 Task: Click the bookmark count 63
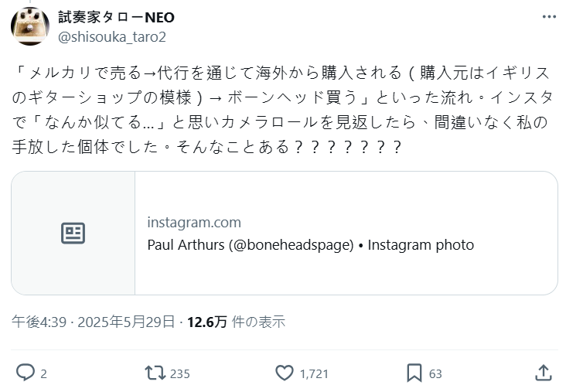coord(435,373)
